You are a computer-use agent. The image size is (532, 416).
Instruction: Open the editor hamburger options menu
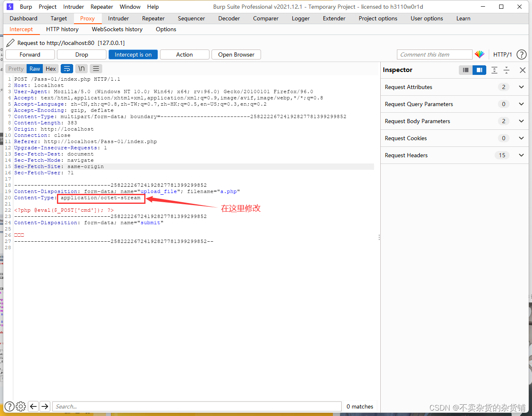click(x=96, y=69)
